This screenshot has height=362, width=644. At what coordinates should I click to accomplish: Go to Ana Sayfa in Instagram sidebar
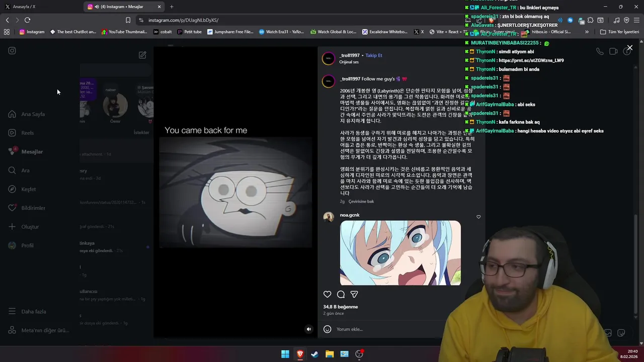tap(27, 114)
